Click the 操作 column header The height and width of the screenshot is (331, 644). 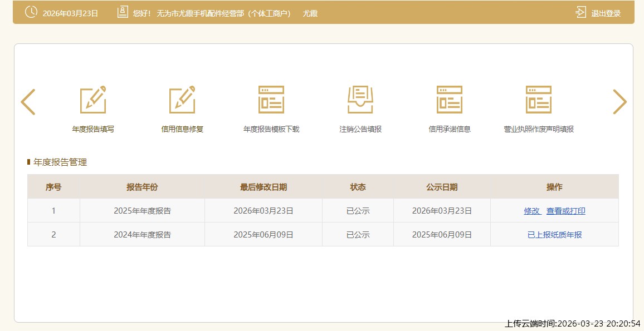pos(554,187)
